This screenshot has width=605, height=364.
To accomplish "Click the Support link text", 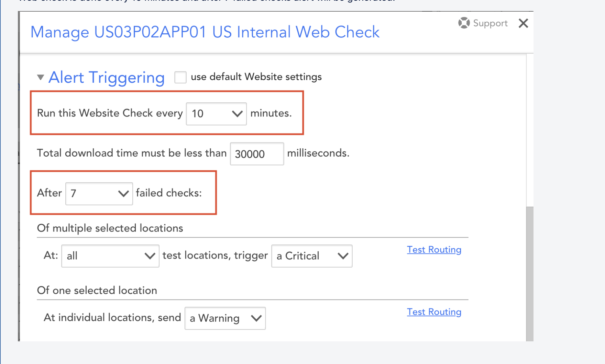I will coord(490,23).
